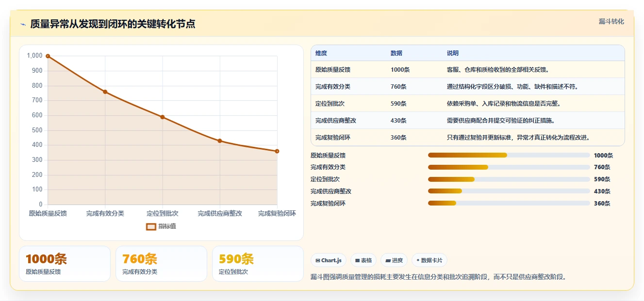Click the description starting 客服、仓库和质检
Viewport: 644px width, 301px height.
pos(498,70)
